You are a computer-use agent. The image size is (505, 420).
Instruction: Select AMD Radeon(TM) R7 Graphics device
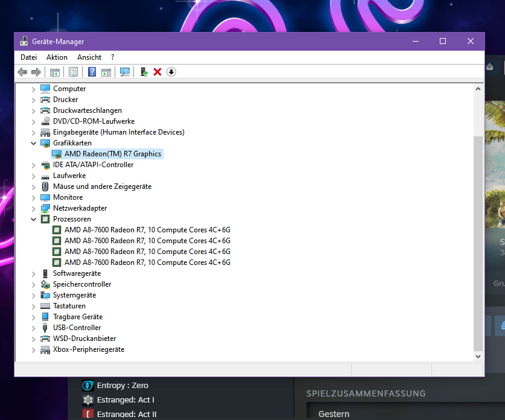pyautogui.click(x=113, y=154)
